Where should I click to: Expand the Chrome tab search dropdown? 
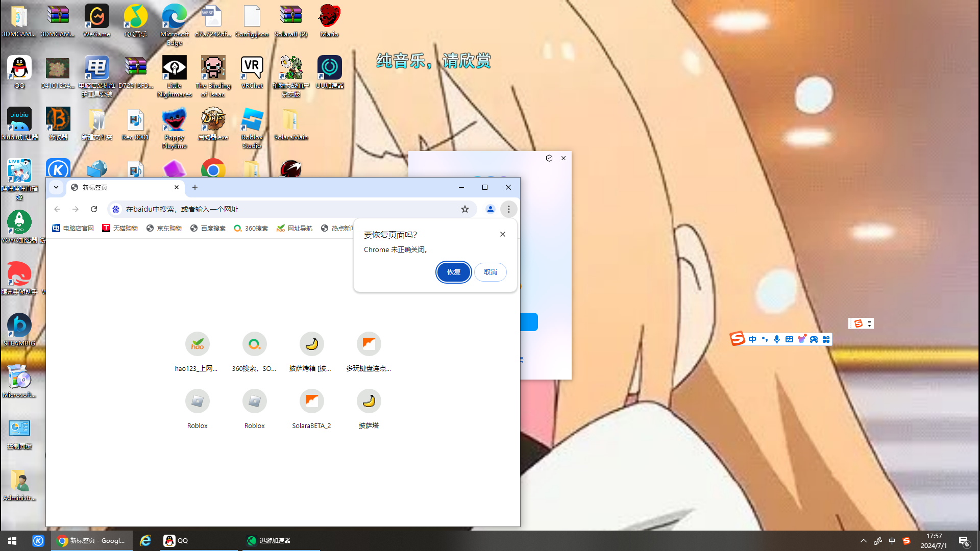point(56,187)
